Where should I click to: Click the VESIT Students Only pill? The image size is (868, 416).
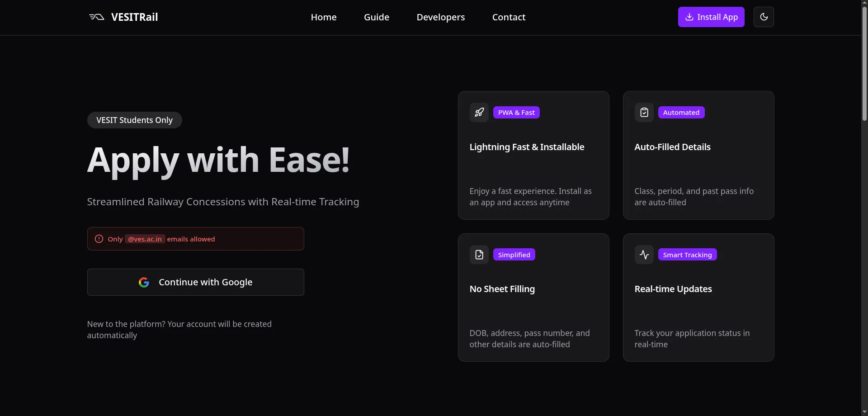(134, 120)
